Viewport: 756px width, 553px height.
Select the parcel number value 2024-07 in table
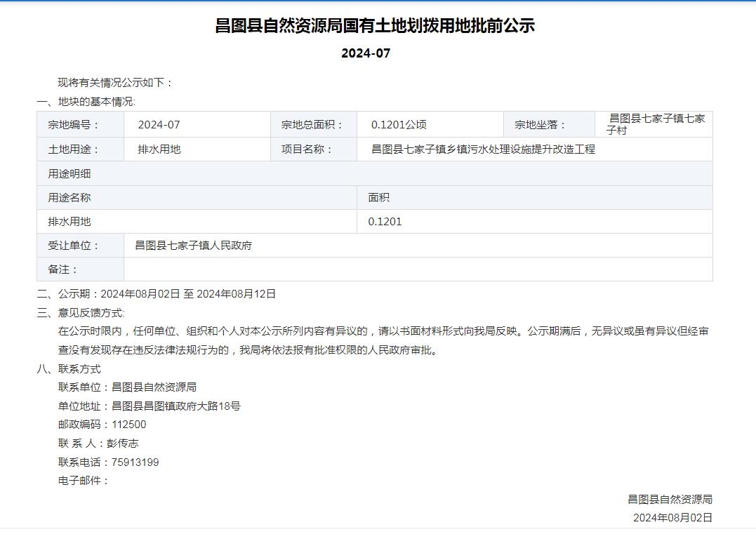click(159, 125)
